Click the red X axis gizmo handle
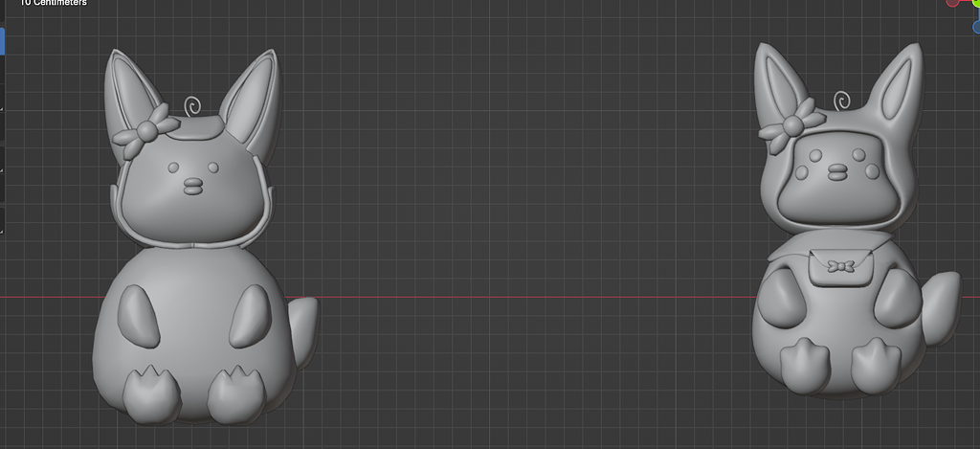The height and width of the screenshot is (449, 980). click(x=952, y=3)
